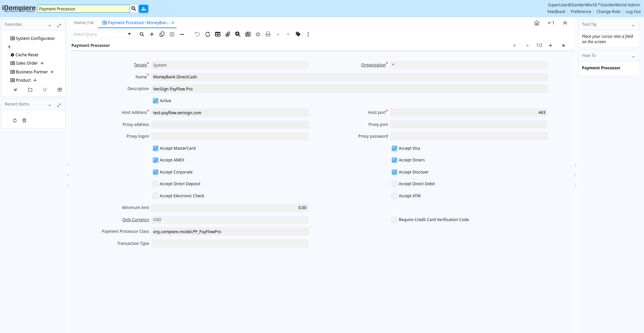Click the Find Record magnifier icon
Screen dimensions: 644x333
(142, 34)
